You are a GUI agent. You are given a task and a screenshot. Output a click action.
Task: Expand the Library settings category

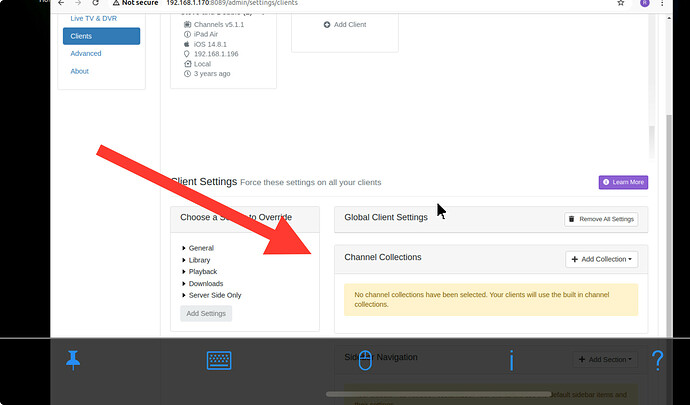[x=199, y=260]
